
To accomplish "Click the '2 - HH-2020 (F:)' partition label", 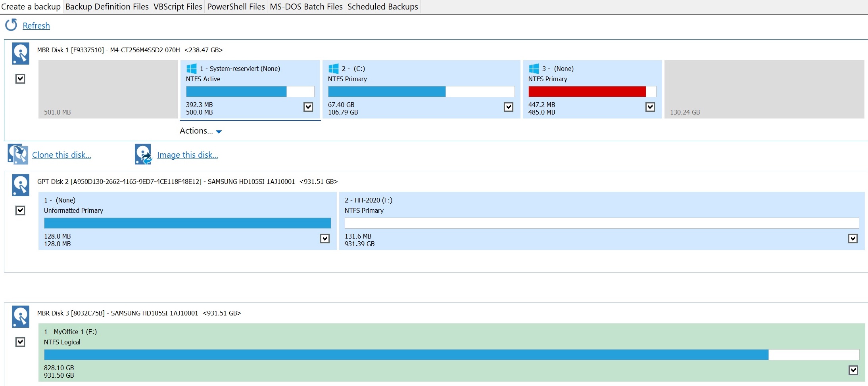I will tap(369, 200).
